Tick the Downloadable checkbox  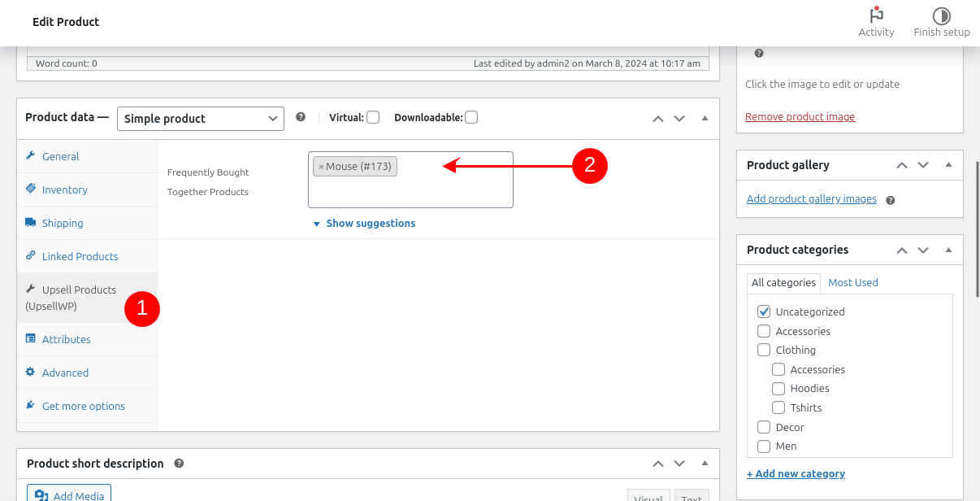[471, 117]
